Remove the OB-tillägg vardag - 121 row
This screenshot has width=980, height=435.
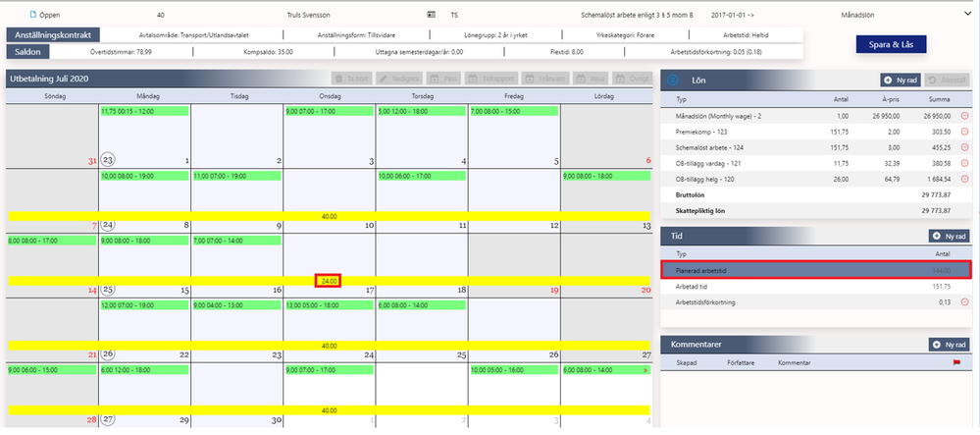click(x=964, y=163)
